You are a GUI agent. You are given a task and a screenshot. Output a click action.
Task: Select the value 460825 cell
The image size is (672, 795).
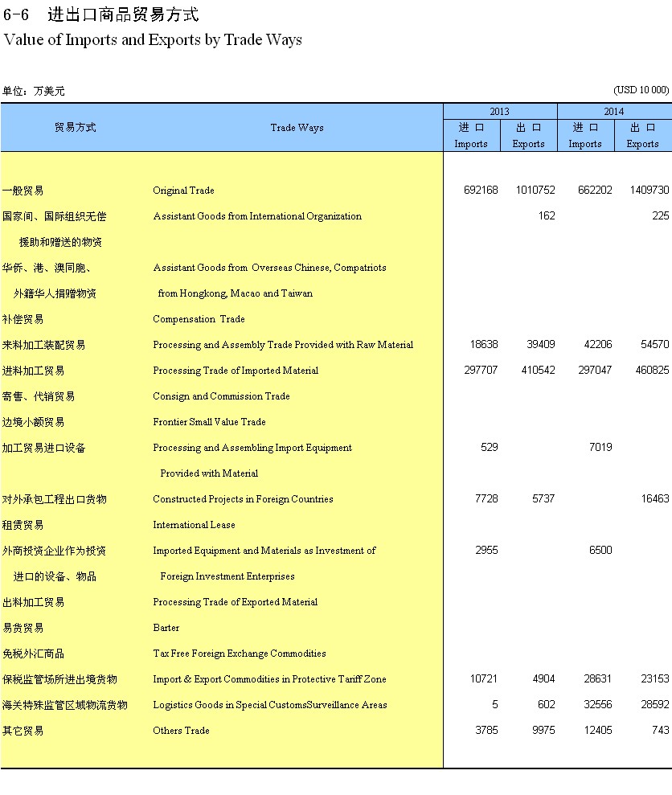[648, 371]
